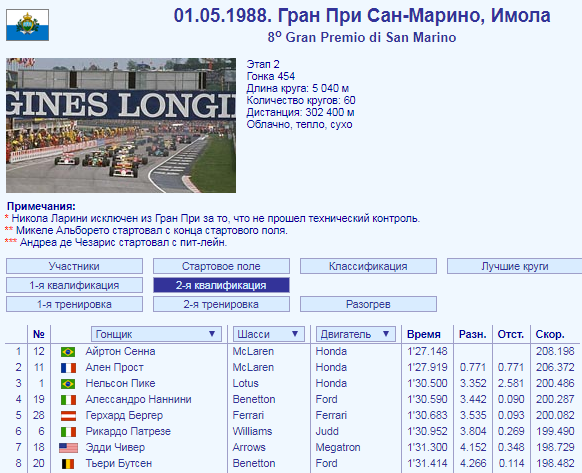
Task: Click the note about Микеле Альборето
Action: point(146,230)
